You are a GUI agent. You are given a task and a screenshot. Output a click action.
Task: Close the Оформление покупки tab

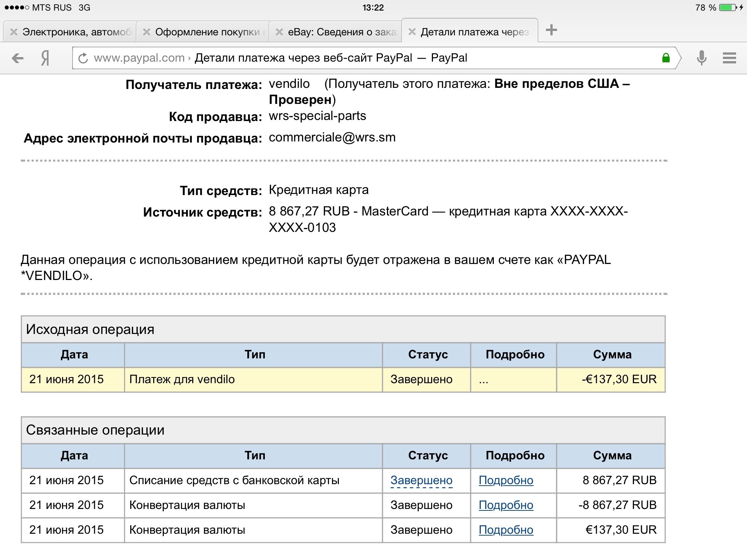click(147, 32)
